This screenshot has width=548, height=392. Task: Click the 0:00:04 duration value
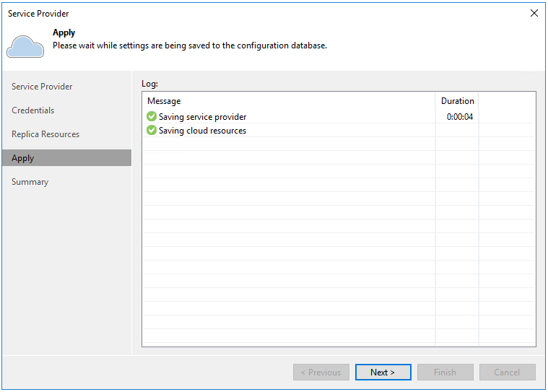click(459, 117)
